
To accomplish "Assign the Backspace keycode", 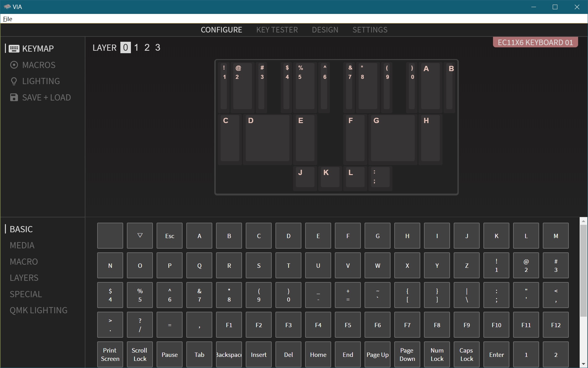I will pyautogui.click(x=229, y=354).
